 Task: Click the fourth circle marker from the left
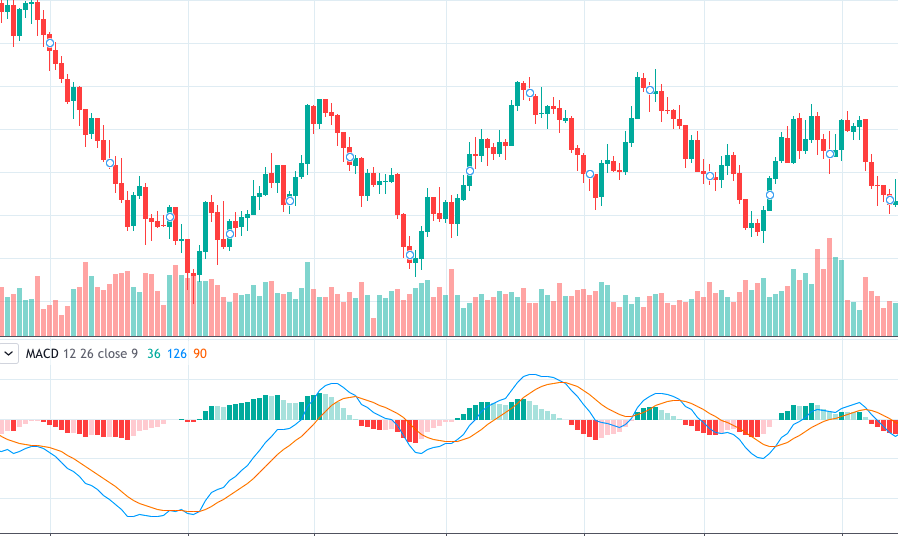(x=230, y=234)
